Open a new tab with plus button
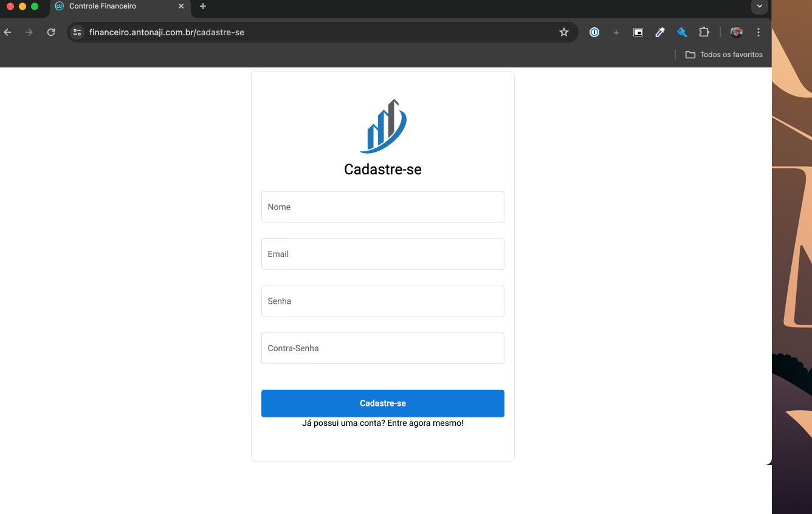 (x=203, y=6)
